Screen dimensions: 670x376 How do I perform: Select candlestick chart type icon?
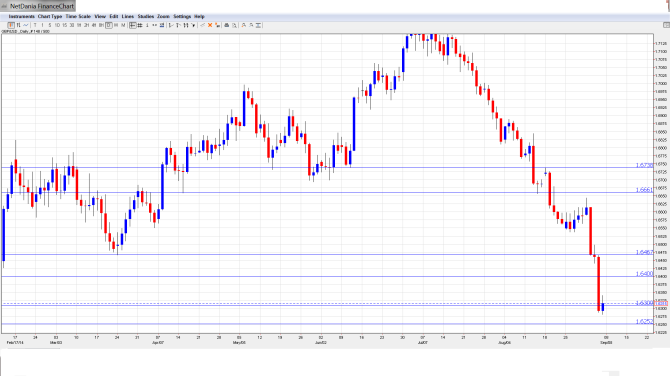[x=11, y=25]
